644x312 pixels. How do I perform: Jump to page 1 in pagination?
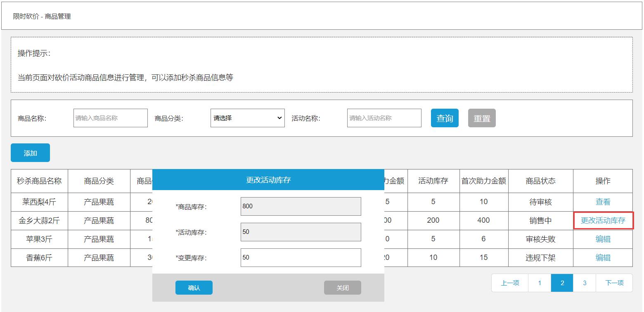(x=540, y=283)
